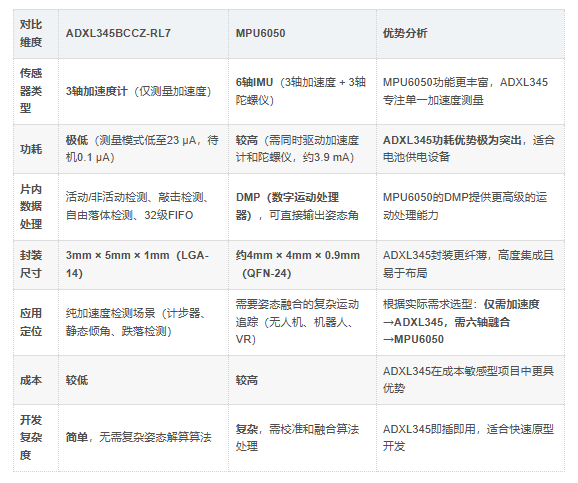Click ADXL345功耗优势极为突出 cell
The image size is (578, 483).
click(x=469, y=149)
